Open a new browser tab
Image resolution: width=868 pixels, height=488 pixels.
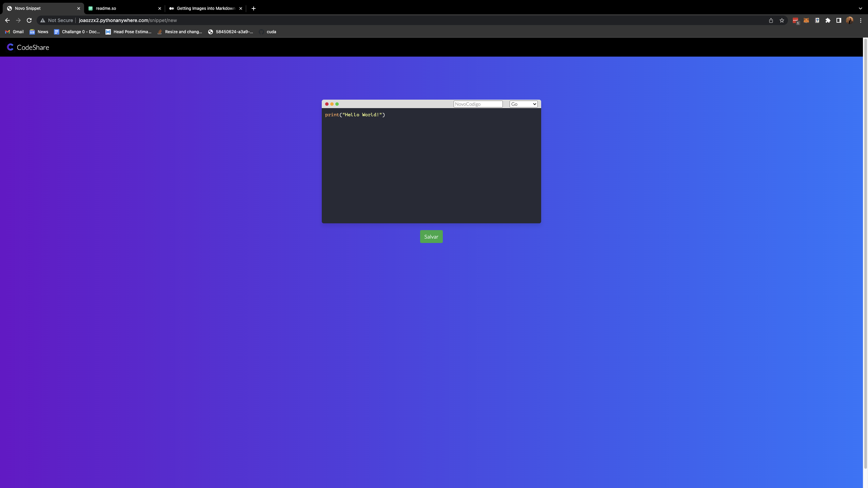tap(253, 8)
